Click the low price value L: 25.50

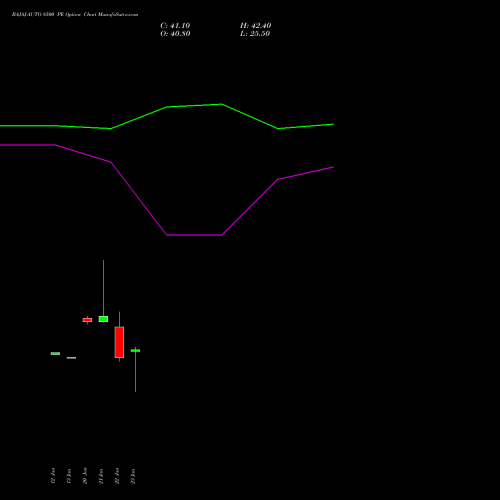(x=255, y=34)
